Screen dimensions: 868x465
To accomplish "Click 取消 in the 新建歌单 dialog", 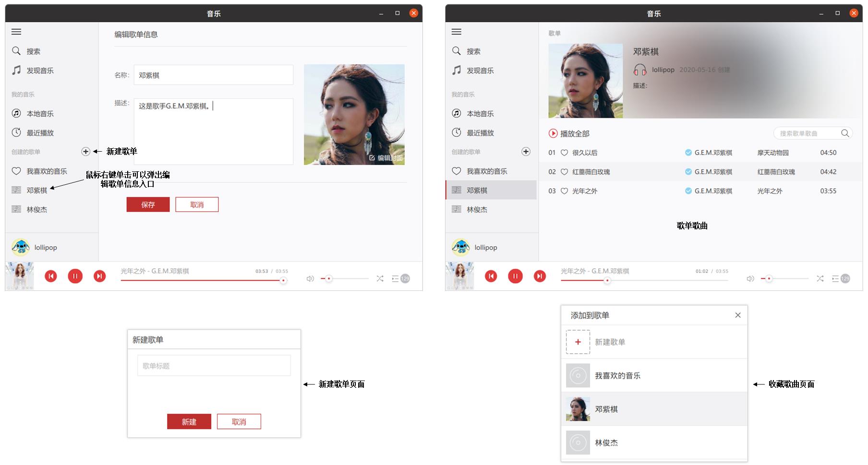I will [239, 421].
